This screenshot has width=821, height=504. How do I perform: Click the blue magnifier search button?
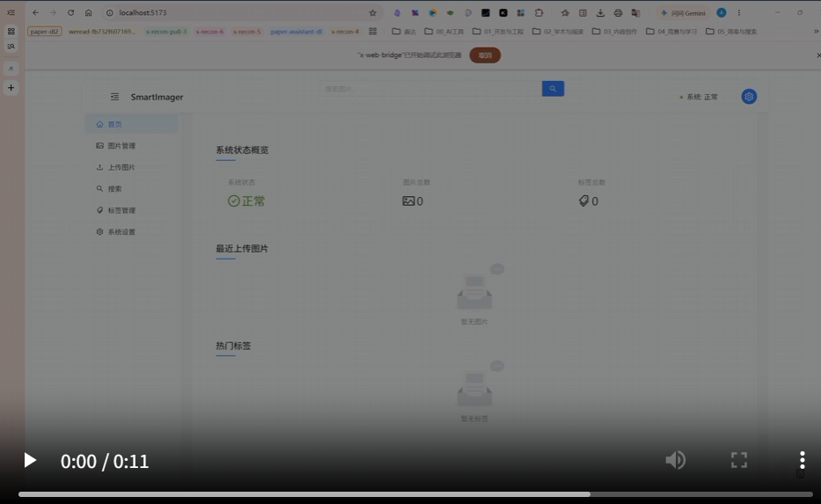click(553, 89)
